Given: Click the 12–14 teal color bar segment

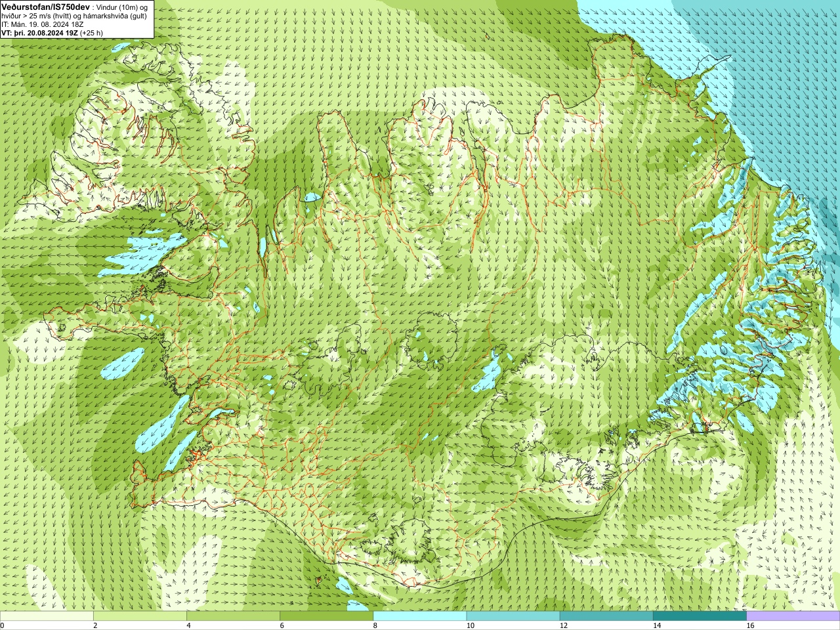Looking at the screenshot, I should (x=606, y=616).
